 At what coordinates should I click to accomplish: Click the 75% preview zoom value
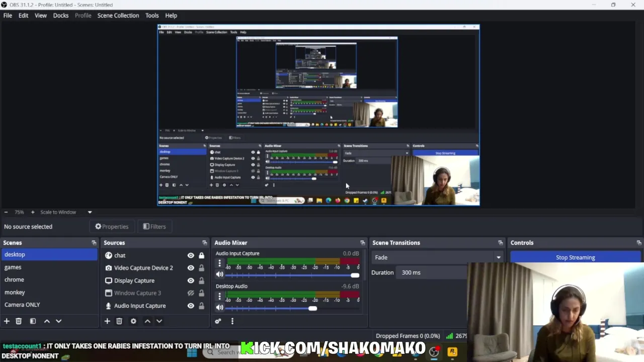19,212
